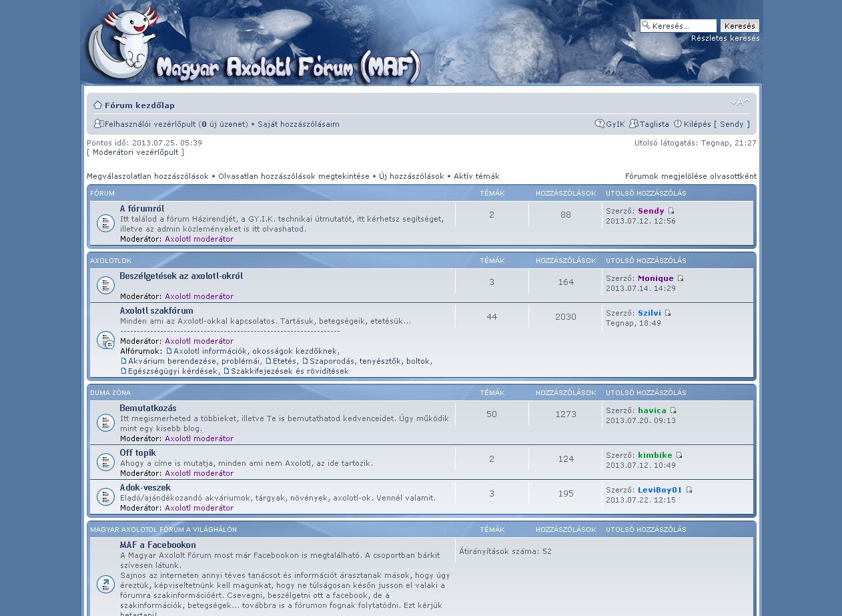Open Részletes keresés advanced search

(725, 38)
